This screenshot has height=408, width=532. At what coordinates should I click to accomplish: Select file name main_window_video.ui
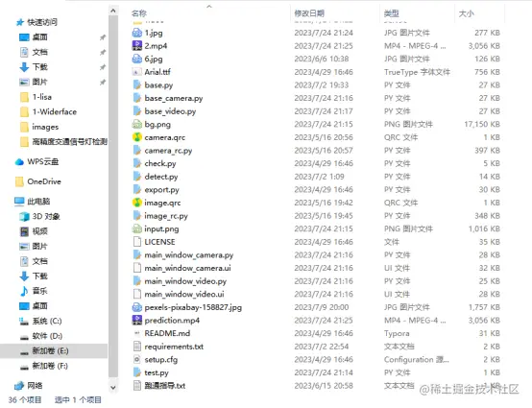[x=184, y=294]
